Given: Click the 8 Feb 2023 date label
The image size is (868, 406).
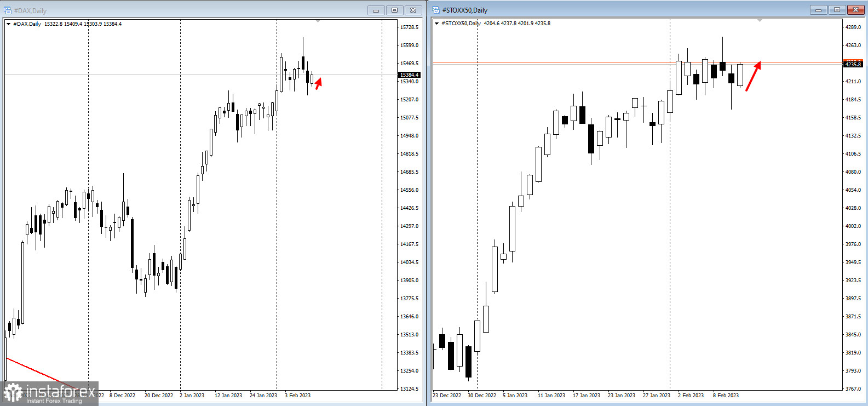Looking at the screenshot, I should click(726, 396).
